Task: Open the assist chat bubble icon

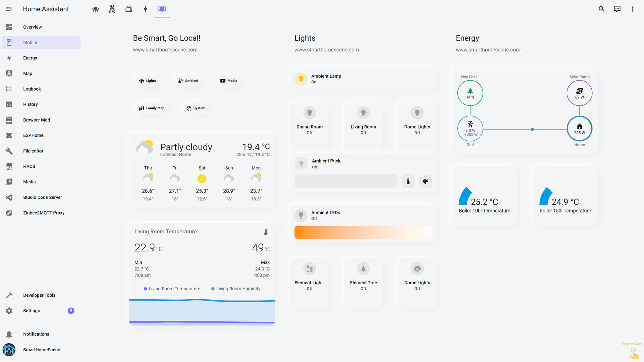Action: tap(617, 9)
